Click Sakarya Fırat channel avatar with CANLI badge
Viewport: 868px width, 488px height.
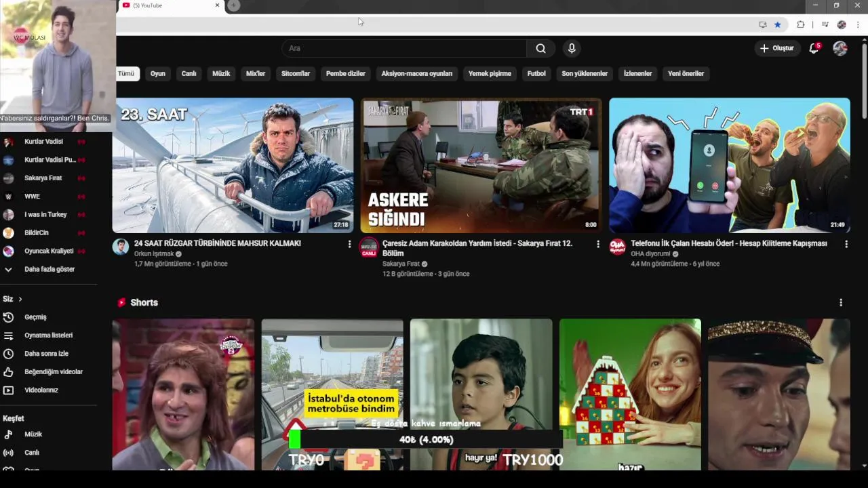coord(369,247)
